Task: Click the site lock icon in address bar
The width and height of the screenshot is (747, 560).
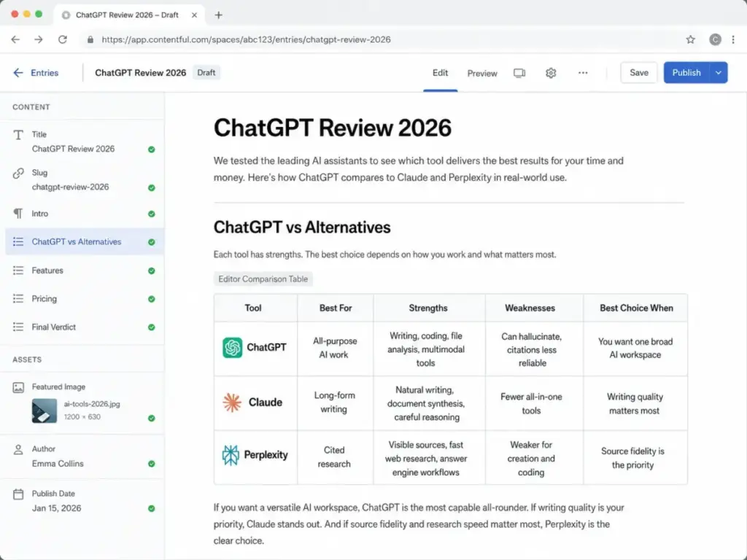Action: click(90, 39)
